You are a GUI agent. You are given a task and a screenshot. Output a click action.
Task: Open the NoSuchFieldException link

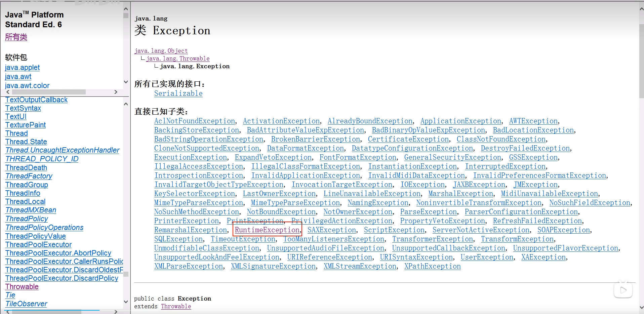(590, 203)
